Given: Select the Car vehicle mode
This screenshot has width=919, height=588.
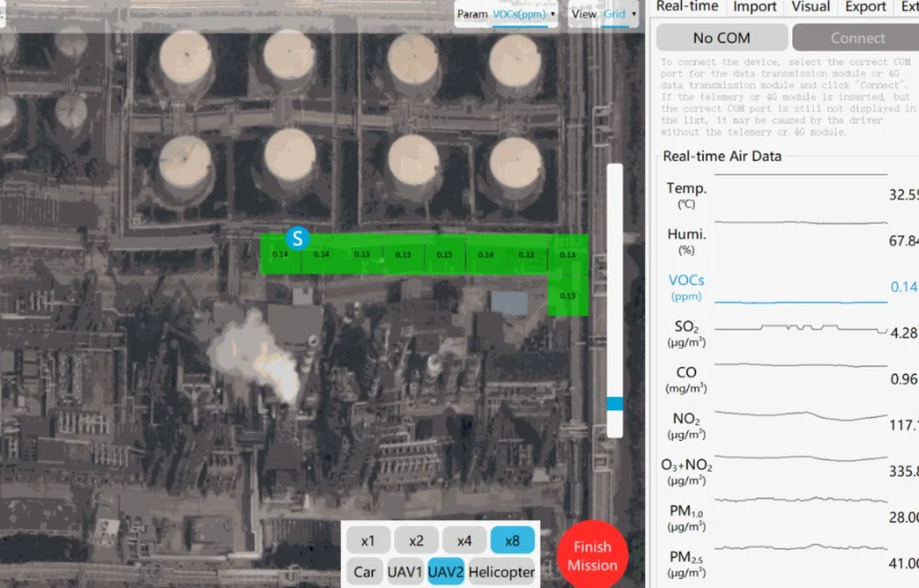Looking at the screenshot, I should [x=365, y=571].
